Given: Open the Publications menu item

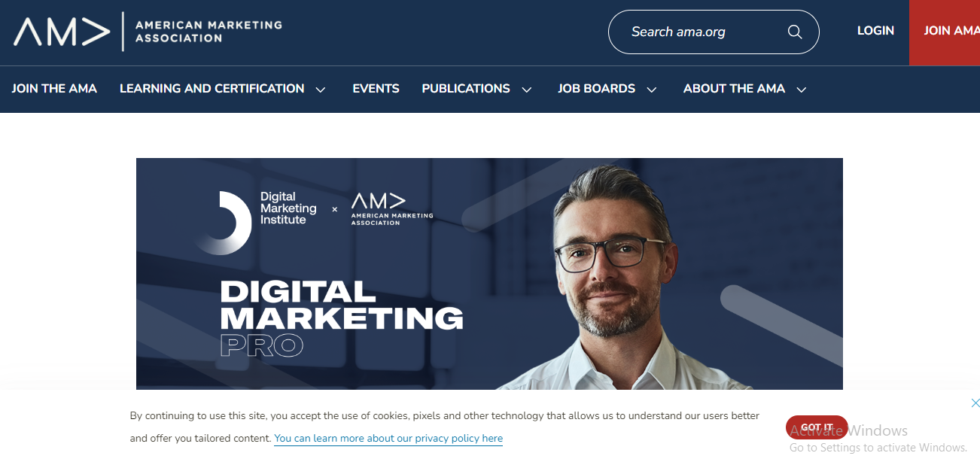Looking at the screenshot, I should (466, 89).
